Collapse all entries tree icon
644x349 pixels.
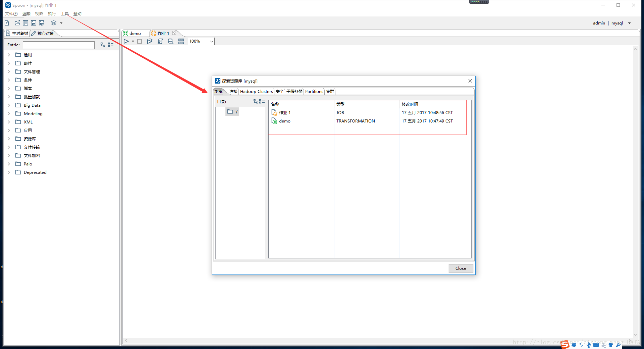[111, 45]
